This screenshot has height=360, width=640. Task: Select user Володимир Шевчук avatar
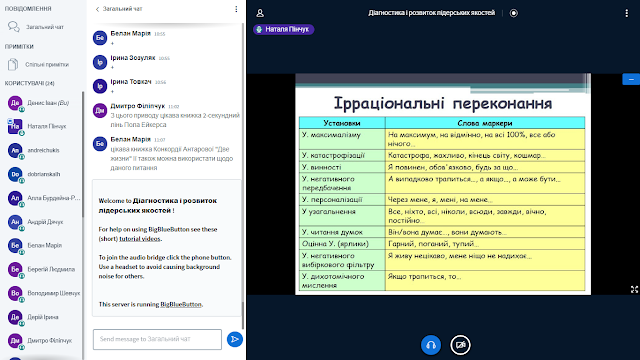pos(15,293)
